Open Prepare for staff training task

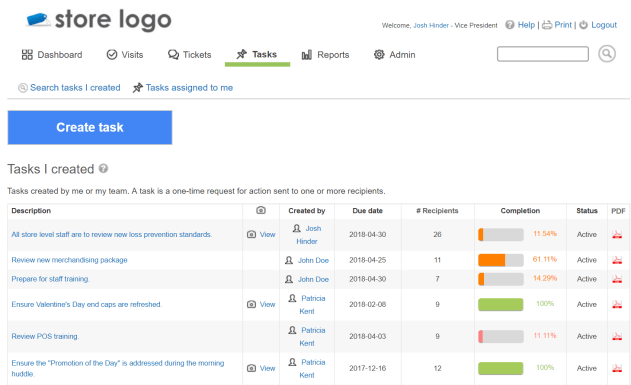coord(50,279)
